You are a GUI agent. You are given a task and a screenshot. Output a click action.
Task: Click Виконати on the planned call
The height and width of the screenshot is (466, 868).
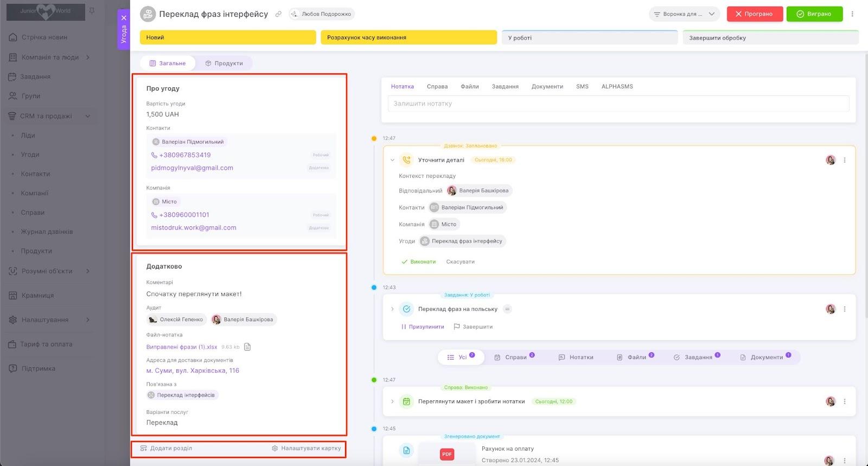pyautogui.click(x=418, y=262)
